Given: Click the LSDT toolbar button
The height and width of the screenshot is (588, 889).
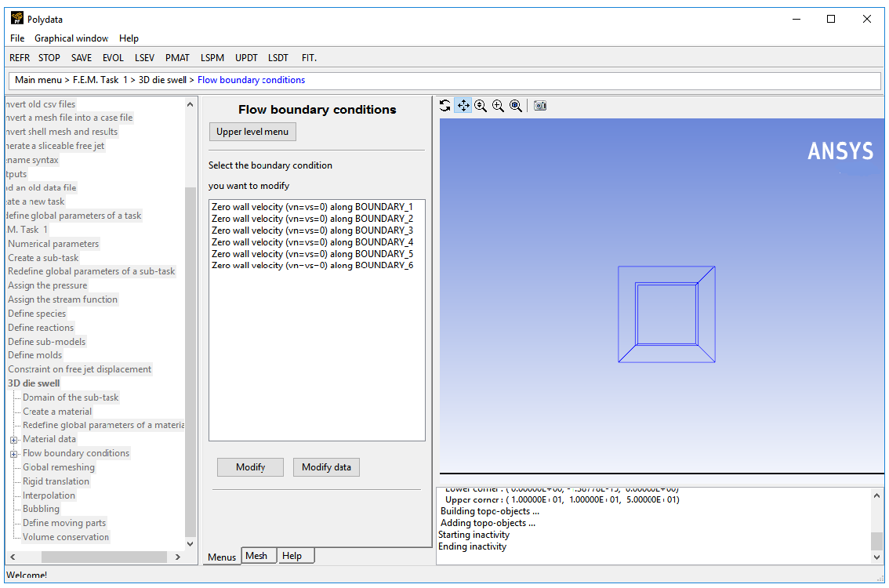Looking at the screenshot, I should (x=278, y=58).
